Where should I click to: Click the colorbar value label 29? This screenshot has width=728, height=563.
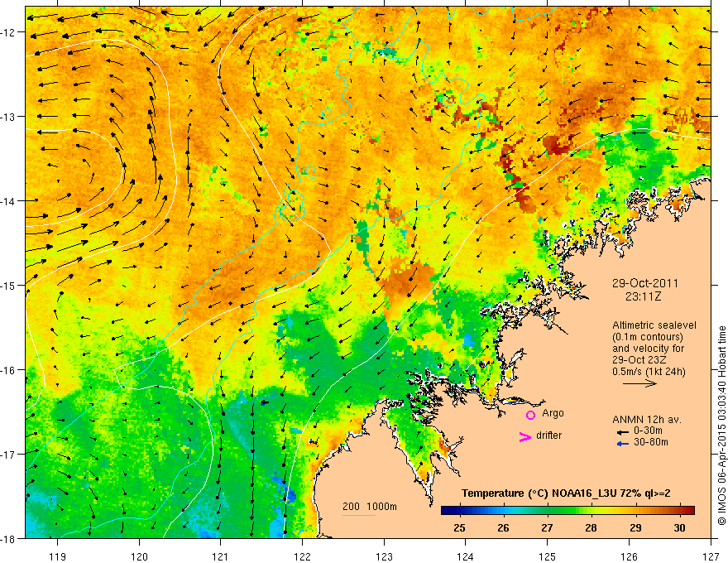point(635,528)
